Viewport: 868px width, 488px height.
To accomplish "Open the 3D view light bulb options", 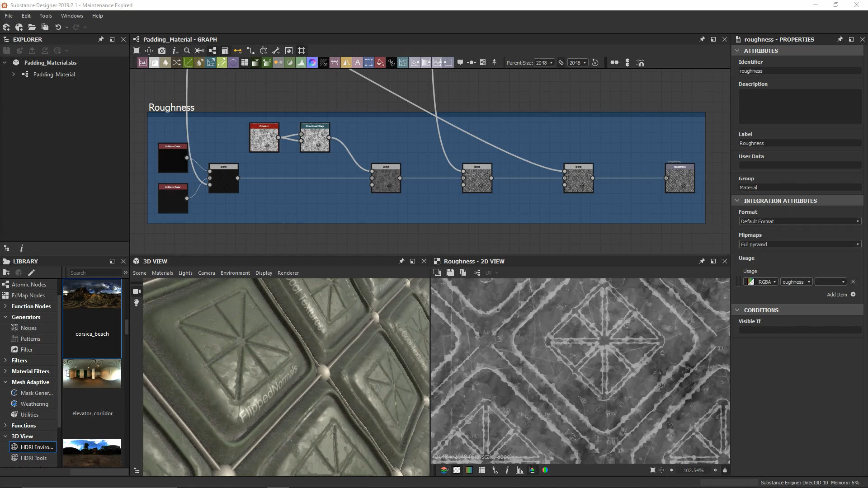I will pos(137,303).
